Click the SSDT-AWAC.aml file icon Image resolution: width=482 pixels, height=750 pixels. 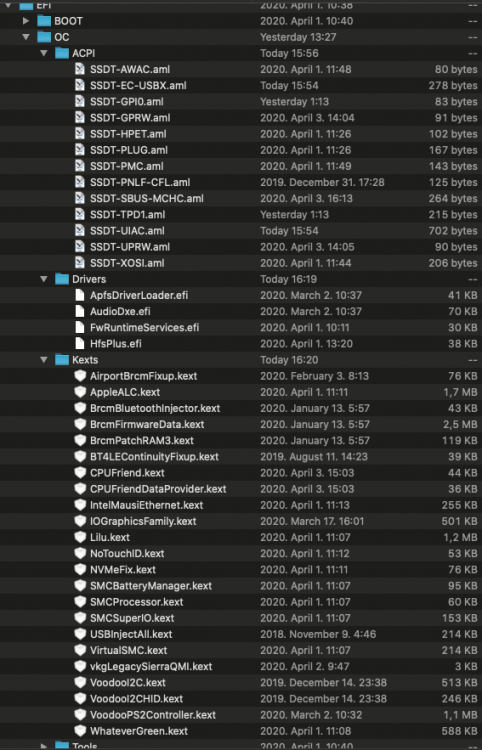(80, 69)
